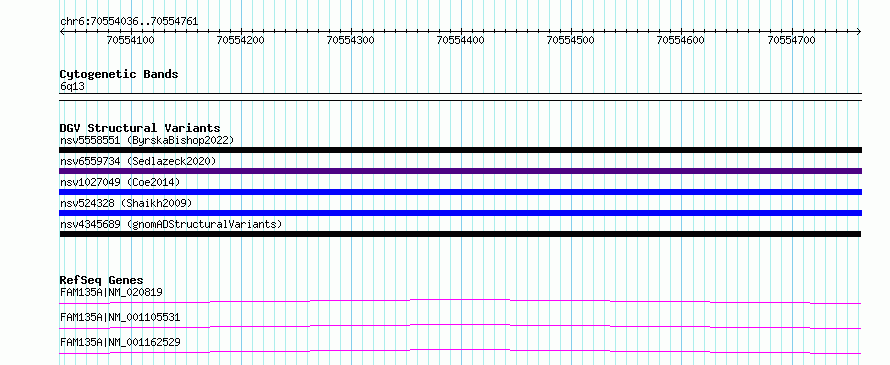Click the blue bar under nsv524328

[x=460, y=213]
